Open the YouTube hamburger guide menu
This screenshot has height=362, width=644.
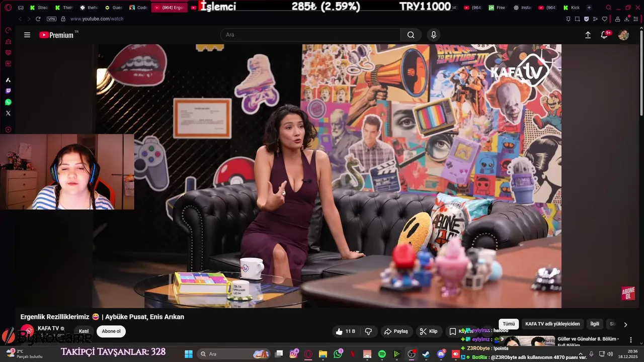pos(27,35)
